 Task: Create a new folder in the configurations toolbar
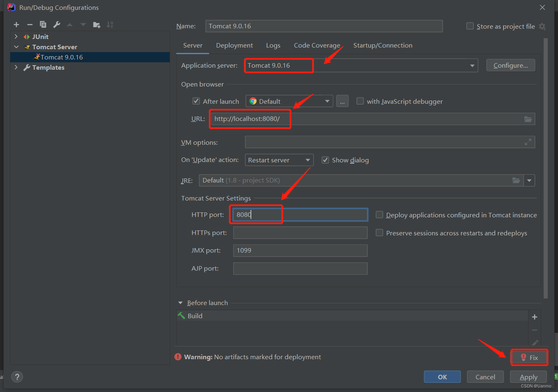(97, 25)
